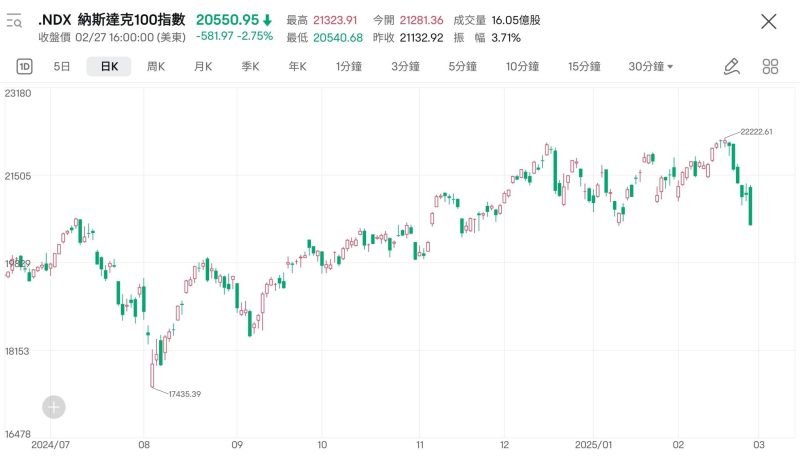Select 15分鐘 interval
The height and width of the screenshot is (461, 800).
(584, 67)
